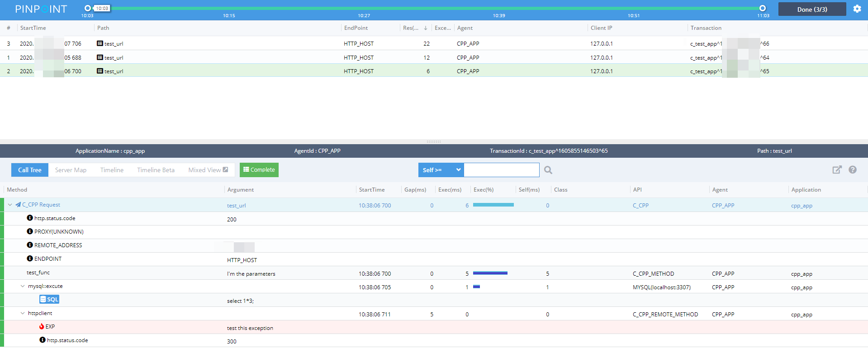Click C_CPP_REMOTE_METHOD API cell
The height and width of the screenshot is (348, 868).
point(665,315)
